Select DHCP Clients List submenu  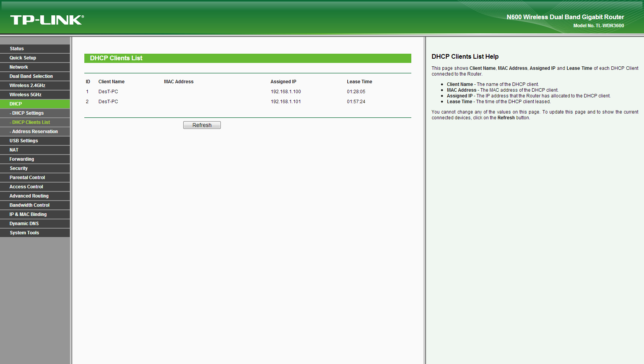pyautogui.click(x=35, y=122)
